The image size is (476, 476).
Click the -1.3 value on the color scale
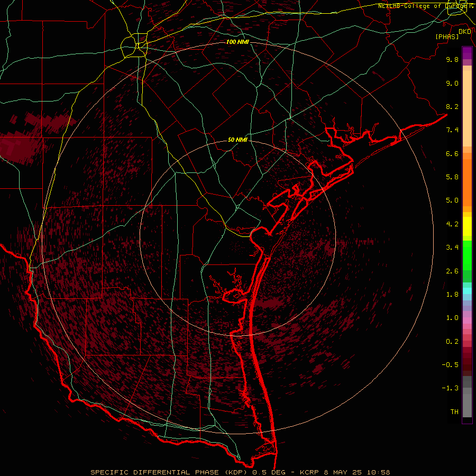(x=450, y=388)
